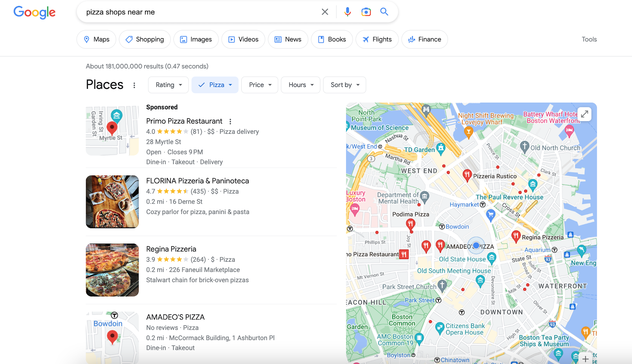Open Places more options menu

coord(134,85)
